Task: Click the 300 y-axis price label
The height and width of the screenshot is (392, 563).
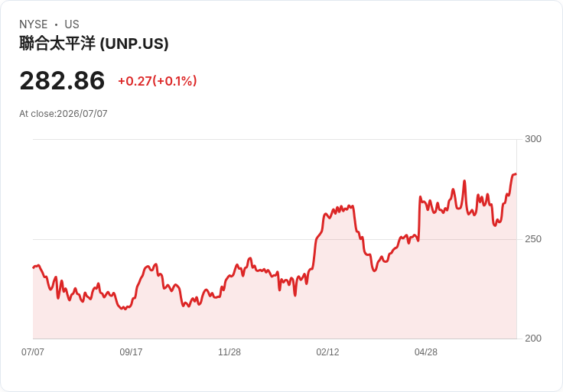Action: point(533,139)
